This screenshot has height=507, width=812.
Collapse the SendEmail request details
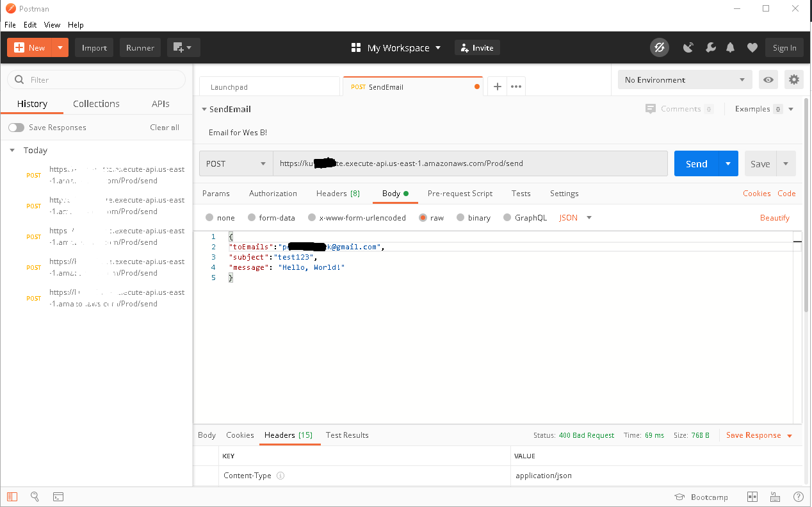[204, 110]
